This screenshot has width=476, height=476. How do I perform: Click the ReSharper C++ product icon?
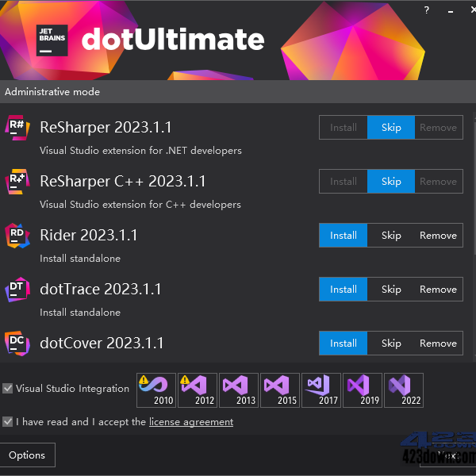coord(17,182)
